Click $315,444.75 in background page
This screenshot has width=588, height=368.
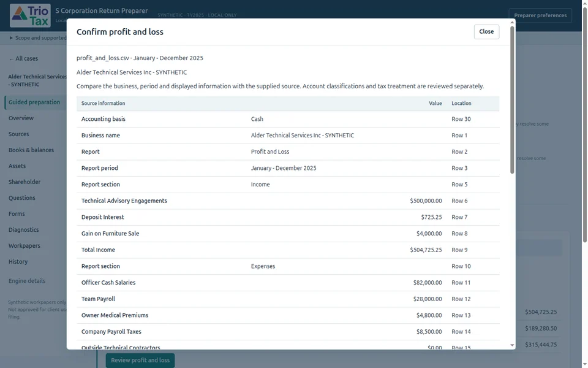coord(541,344)
